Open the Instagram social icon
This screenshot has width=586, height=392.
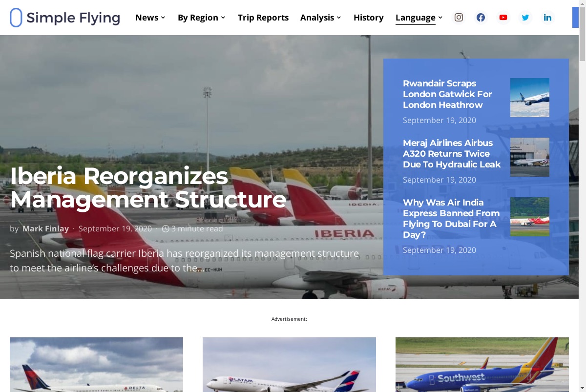[459, 18]
